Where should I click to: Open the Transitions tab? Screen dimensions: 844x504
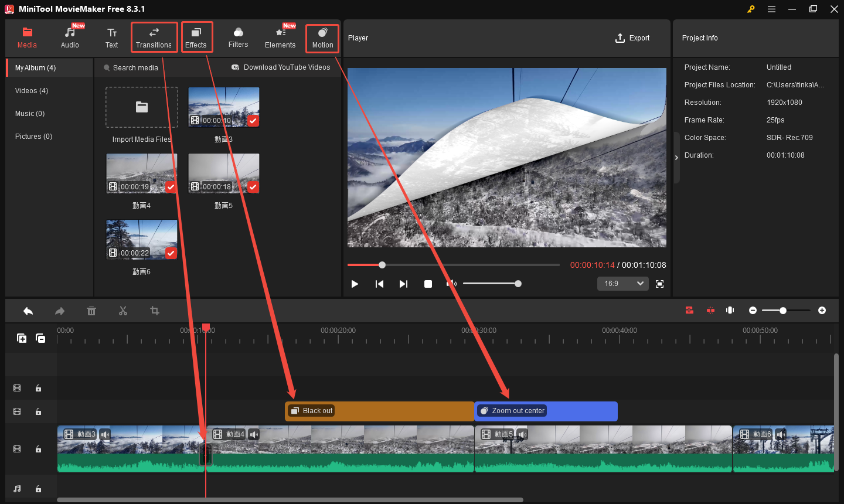coord(154,38)
